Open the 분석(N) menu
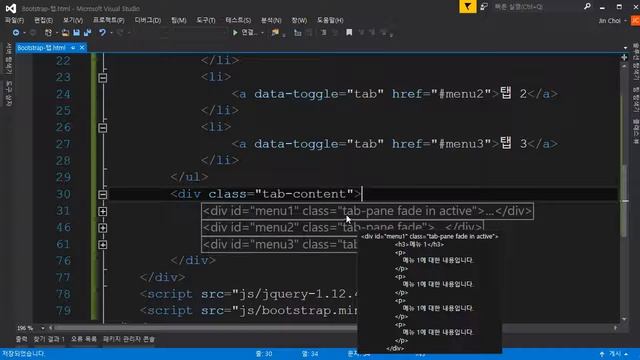Screen dimensions: 640x360 pos(271,20)
